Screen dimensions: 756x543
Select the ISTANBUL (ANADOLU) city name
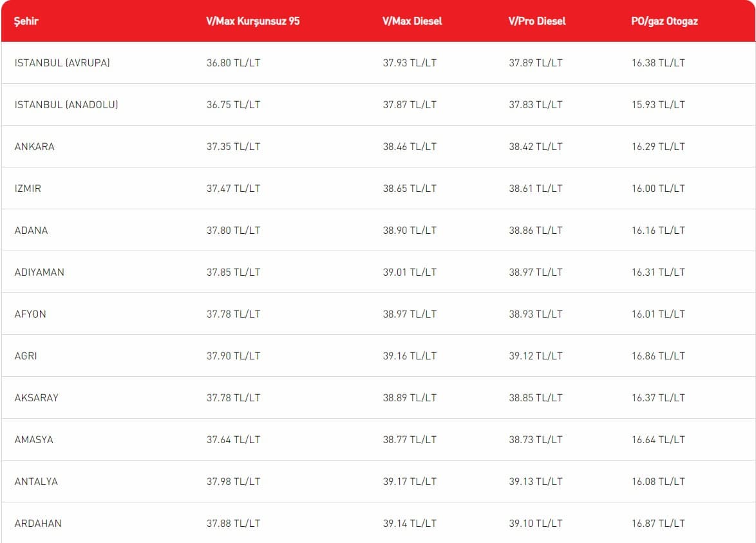pos(66,105)
